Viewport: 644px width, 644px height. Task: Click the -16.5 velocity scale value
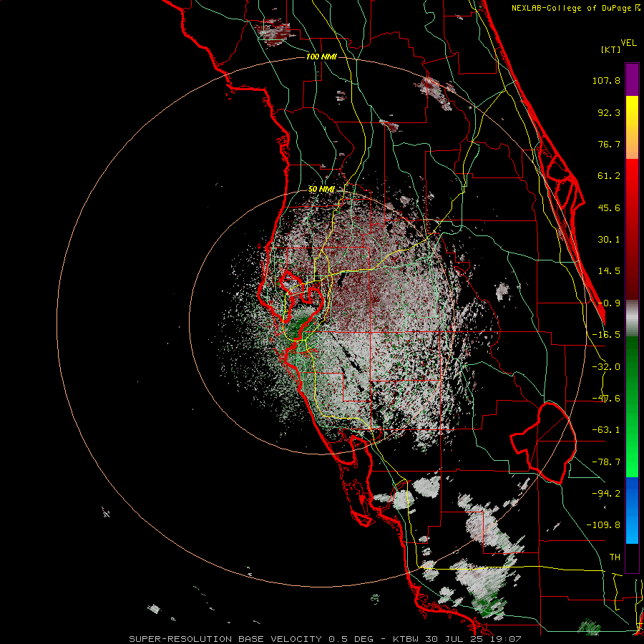tap(606, 335)
